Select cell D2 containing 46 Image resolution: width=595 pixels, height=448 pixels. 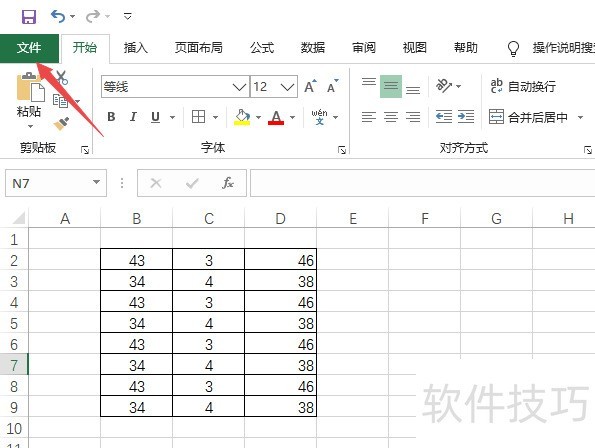[280, 260]
